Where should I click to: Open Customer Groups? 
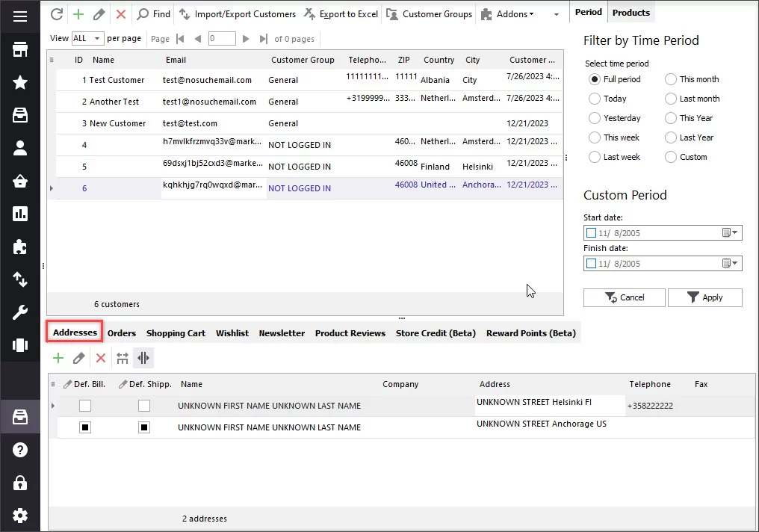[430, 14]
